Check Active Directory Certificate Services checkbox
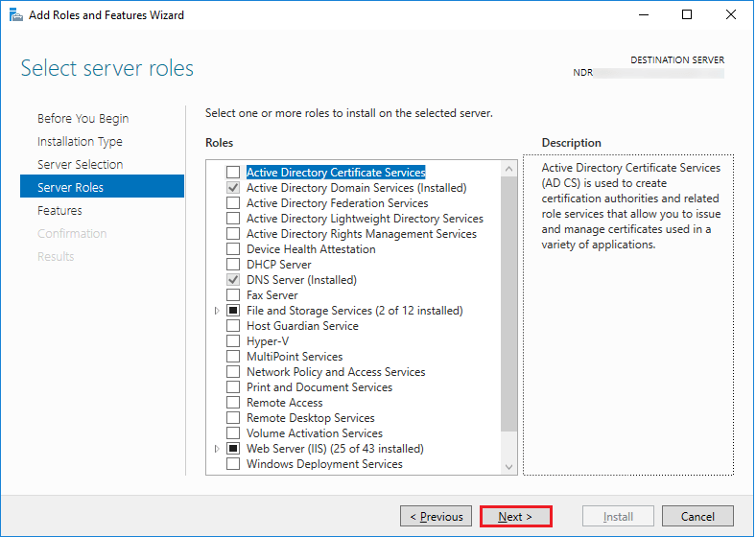 (x=233, y=172)
